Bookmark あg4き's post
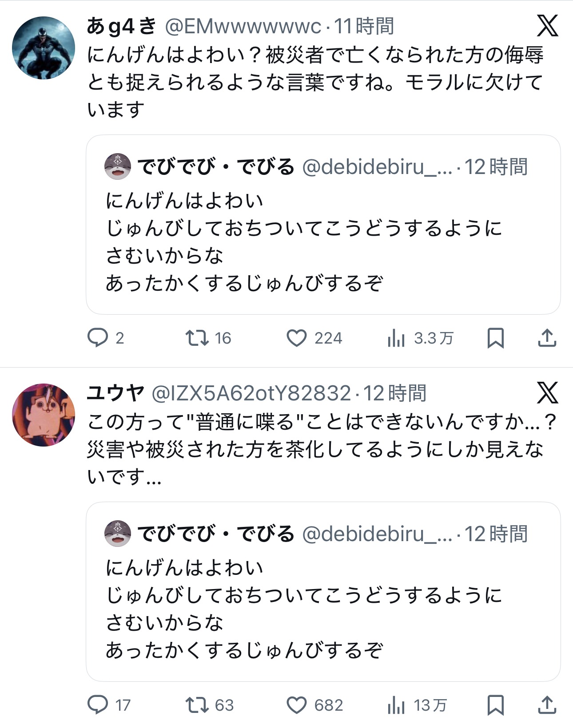 pyautogui.click(x=496, y=338)
